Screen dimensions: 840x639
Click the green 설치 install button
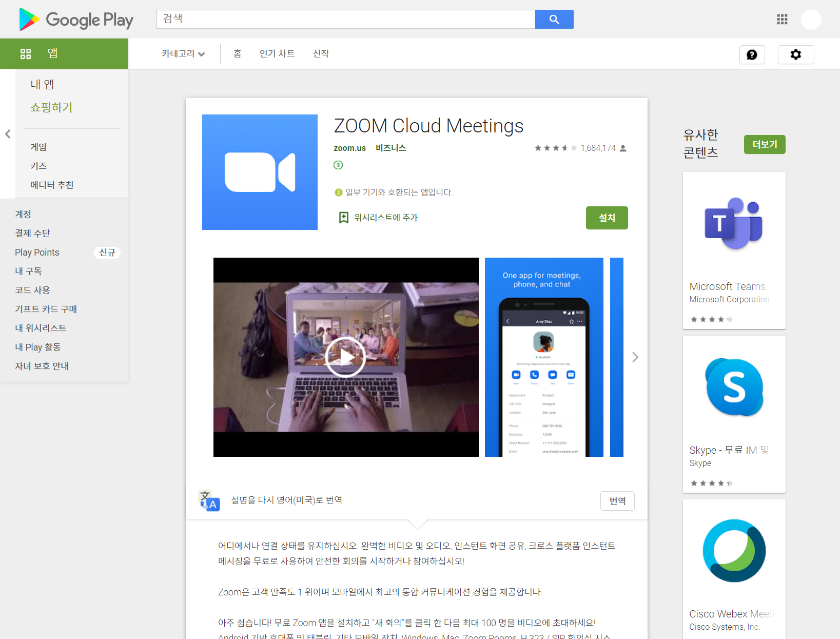tap(607, 218)
